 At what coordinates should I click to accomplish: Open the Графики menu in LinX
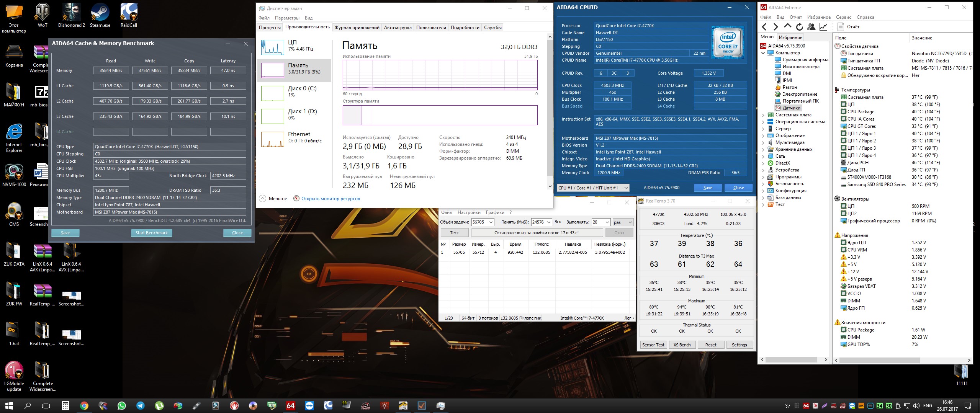pyautogui.click(x=495, y=212)
